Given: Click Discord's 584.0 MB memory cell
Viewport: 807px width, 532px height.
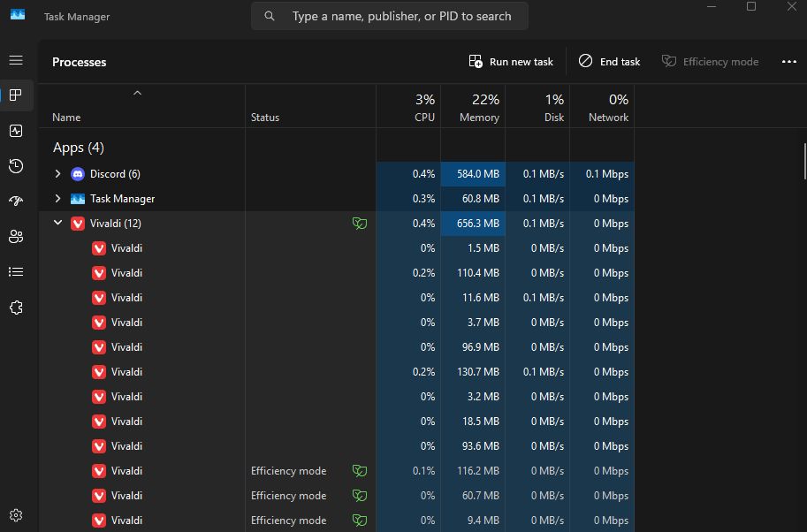Looking at the screenshot, I should tap(473, 174).
